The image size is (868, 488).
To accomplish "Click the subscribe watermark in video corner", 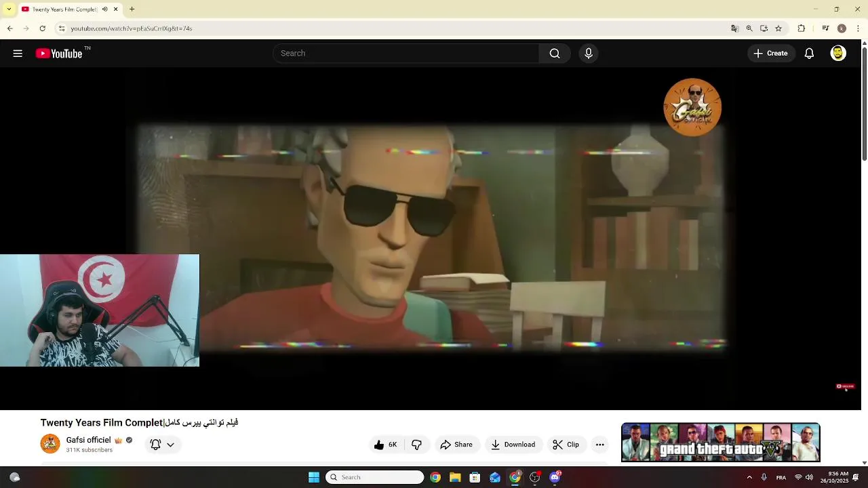I will (x=845, y=386).
